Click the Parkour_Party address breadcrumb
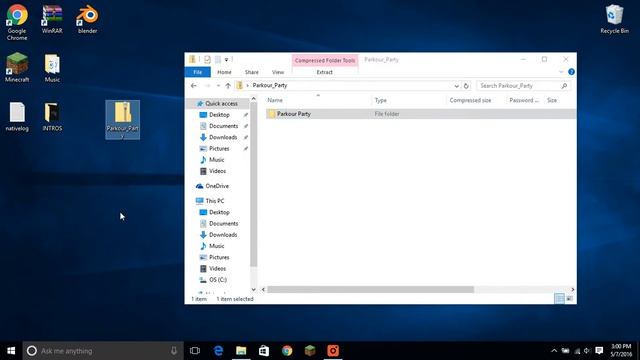 click(270, 86)
